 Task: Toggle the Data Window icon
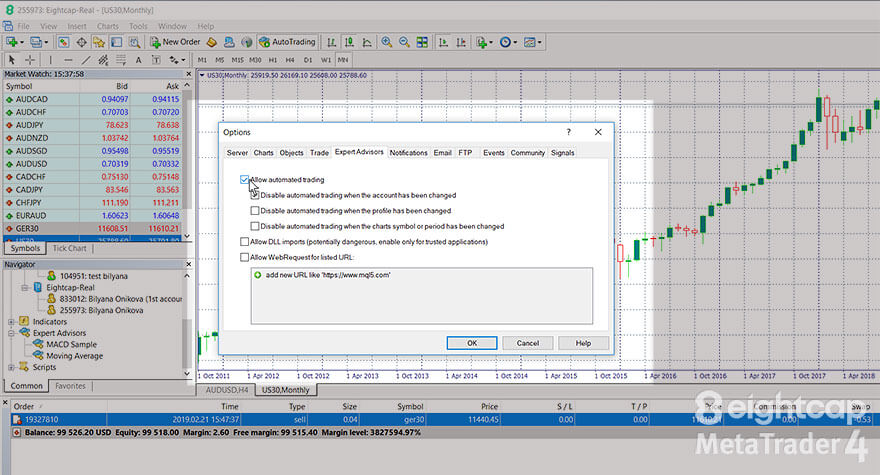(81, 42)
